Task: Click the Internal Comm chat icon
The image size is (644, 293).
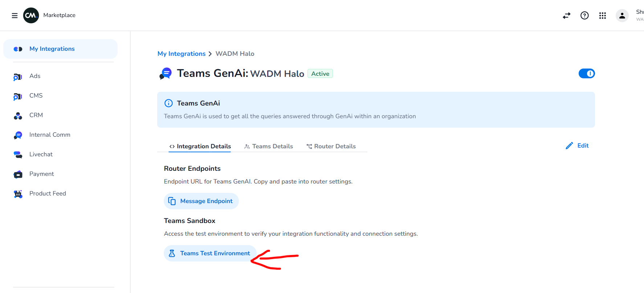Action: click(x=18, y=135)
